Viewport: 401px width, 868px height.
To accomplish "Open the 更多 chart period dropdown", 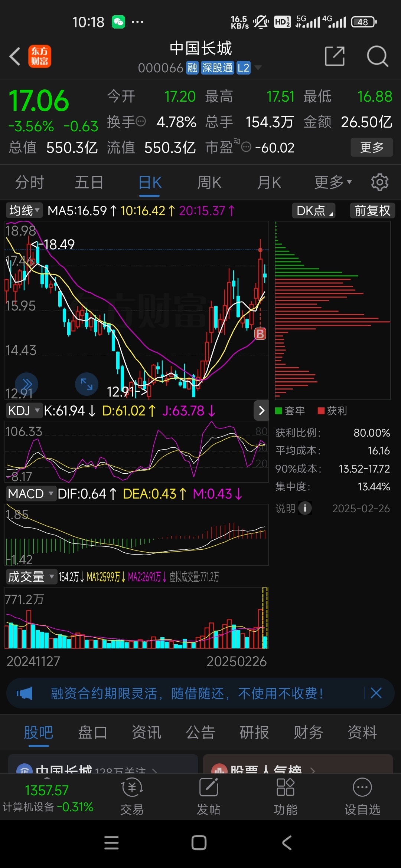I will click(333, 182).
